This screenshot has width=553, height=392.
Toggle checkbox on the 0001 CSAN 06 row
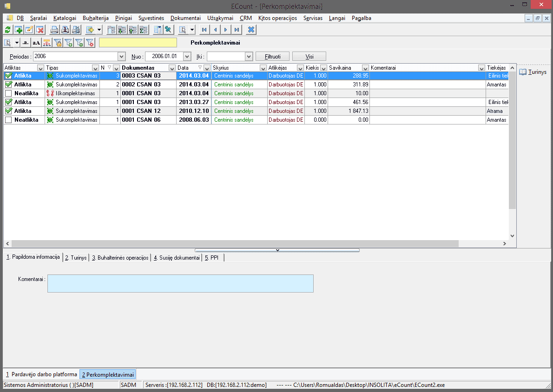8,120
